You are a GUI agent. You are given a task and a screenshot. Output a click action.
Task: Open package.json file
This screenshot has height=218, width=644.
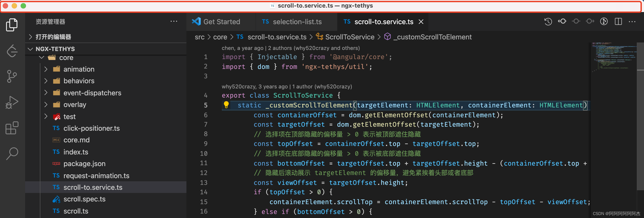(106, 164)
